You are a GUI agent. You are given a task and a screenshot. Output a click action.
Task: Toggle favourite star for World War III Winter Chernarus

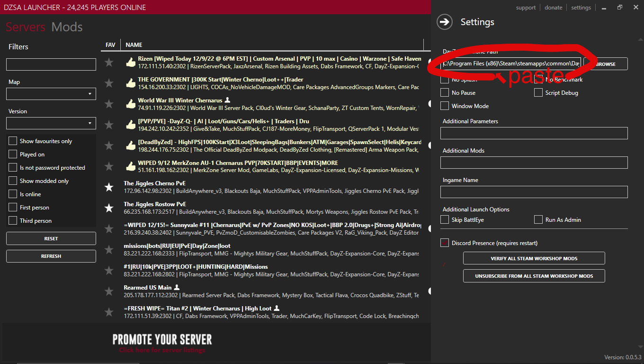pyautogui.click(x=109, y=104)
